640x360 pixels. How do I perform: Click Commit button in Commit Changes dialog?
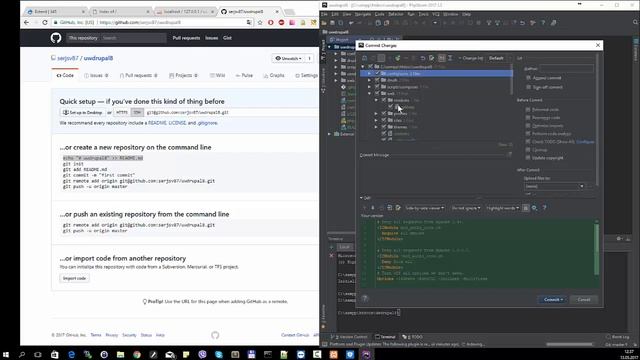[x=553, y=300]
